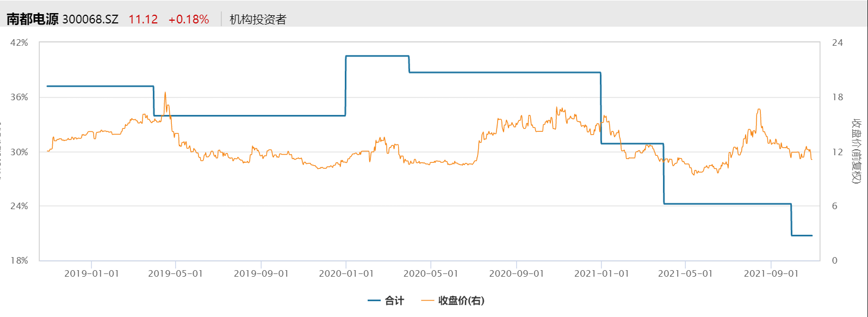Toggle the 合计 series in the legend
This screenshot has height=317, width=868.
click(394, 301)
